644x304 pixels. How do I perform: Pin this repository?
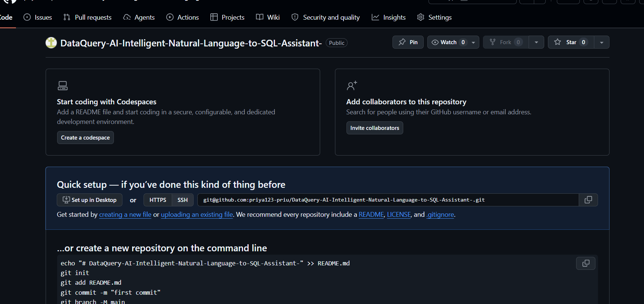(408, 42)
